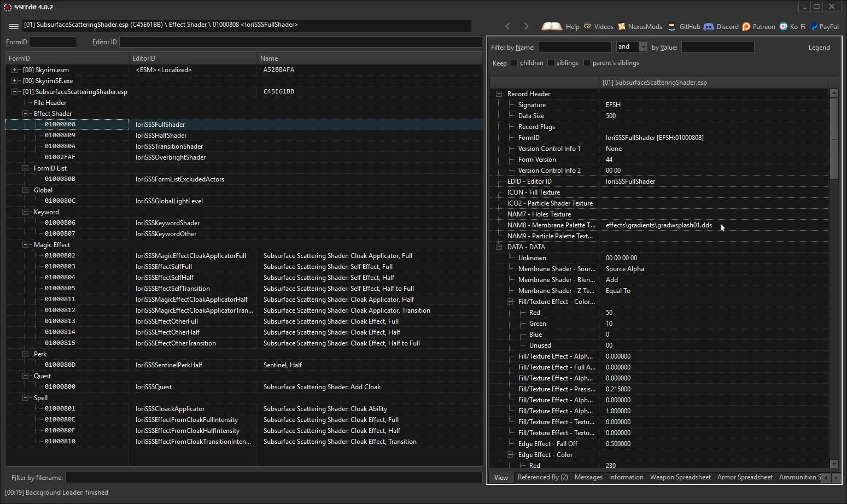This screenshot has height=504, width=847.
Task: Expand the Skyrim.esm tree node
Action: point(15,70)
